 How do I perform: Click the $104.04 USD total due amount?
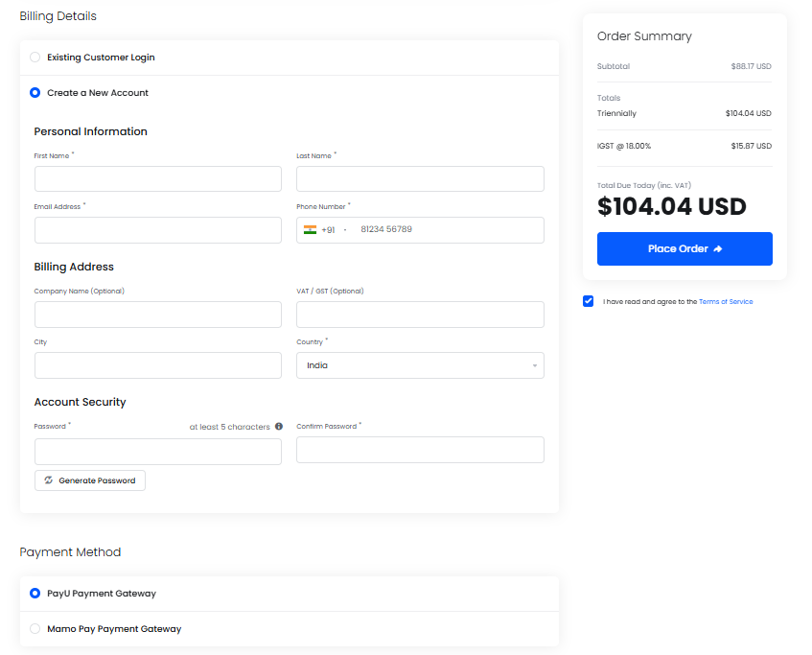point(672,206)
